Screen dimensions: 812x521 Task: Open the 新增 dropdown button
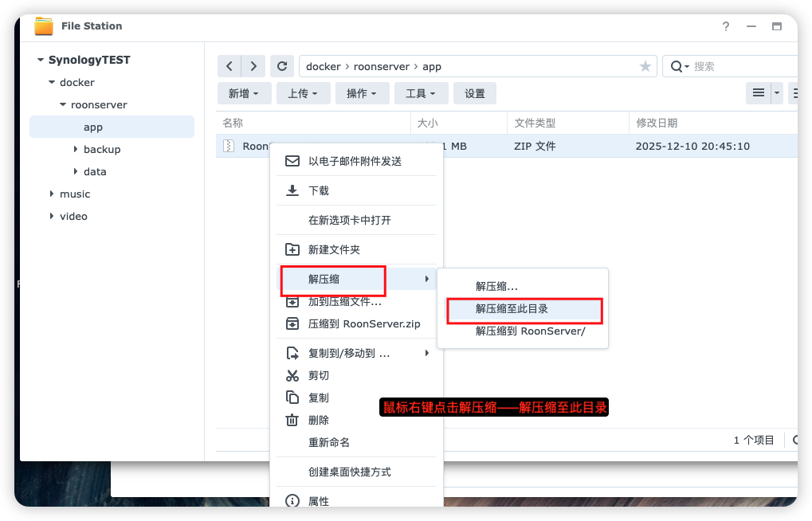244,93
